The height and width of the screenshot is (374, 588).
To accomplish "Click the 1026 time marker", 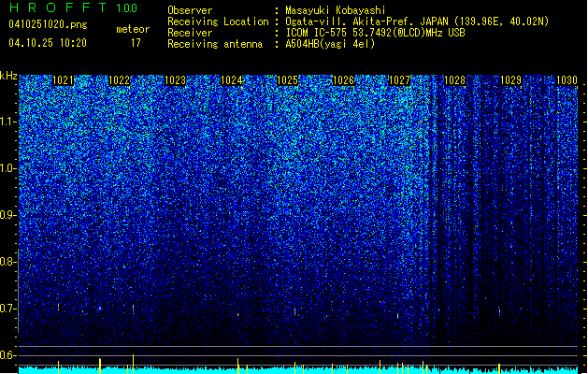I will coord(343,80).
